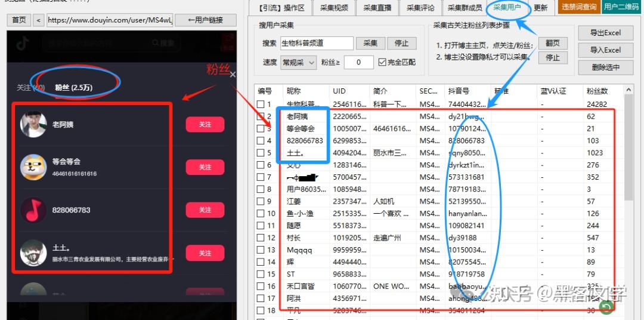Click the ←用户链接 button

click(x=205, y=20)
